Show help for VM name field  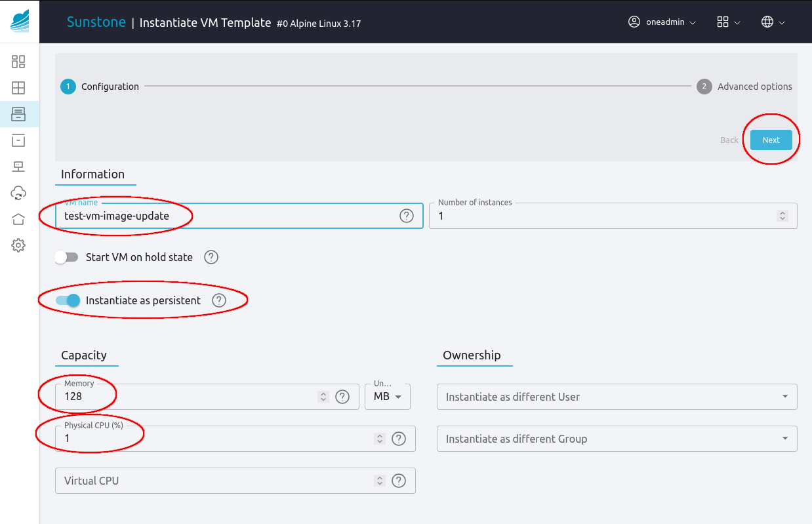pyautogui.click(x=407, y=216)
